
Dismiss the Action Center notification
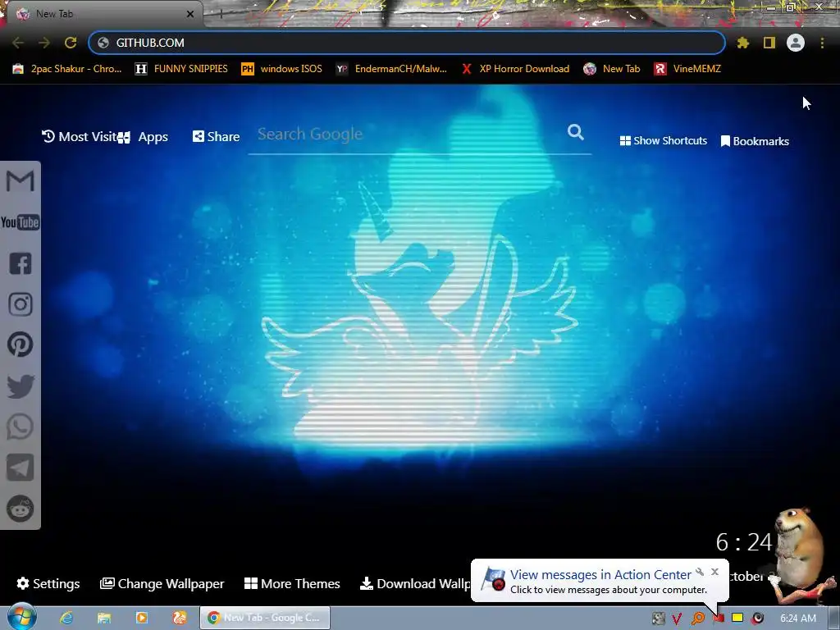pos(714,572)
